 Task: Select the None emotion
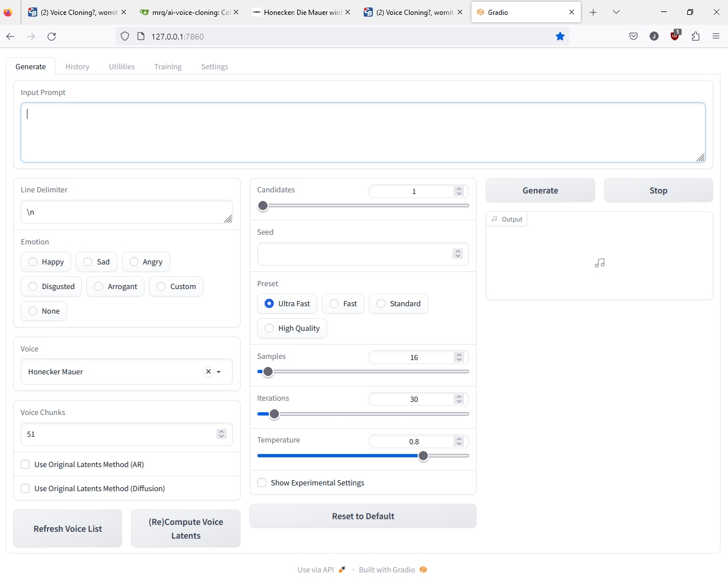(44, 311)
